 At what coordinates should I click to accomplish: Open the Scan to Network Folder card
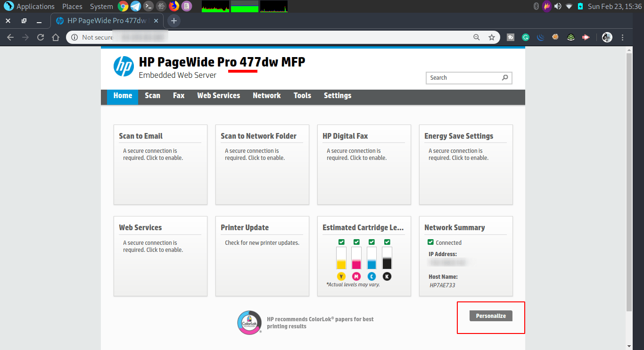click(262, 165)
